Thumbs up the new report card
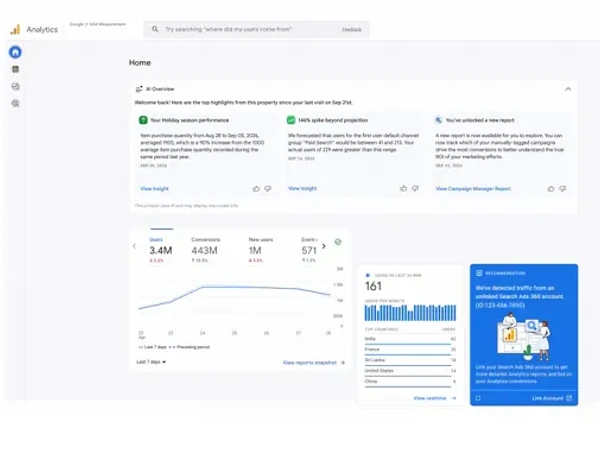Image resolution: width=600 pixels, height=450 pixels. [551, 189]
